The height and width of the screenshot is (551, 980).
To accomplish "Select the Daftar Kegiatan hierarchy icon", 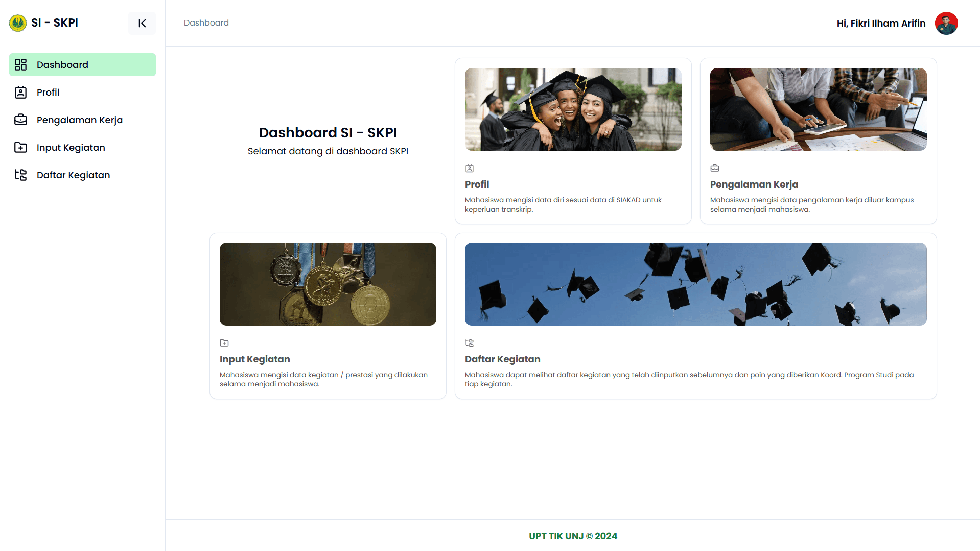I will coord(20,175).
